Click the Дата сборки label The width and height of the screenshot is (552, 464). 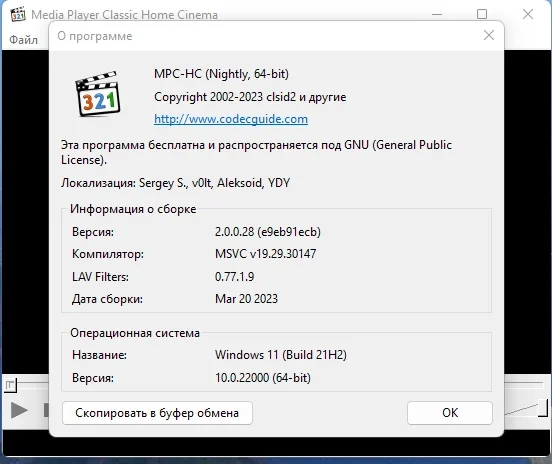(107, 299)
